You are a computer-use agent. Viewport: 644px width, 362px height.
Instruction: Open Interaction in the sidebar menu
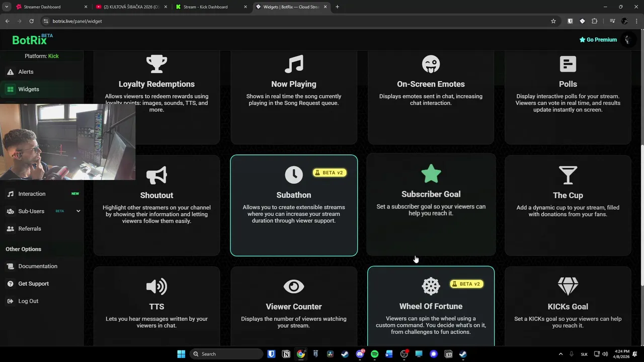[x=32, y=194]
